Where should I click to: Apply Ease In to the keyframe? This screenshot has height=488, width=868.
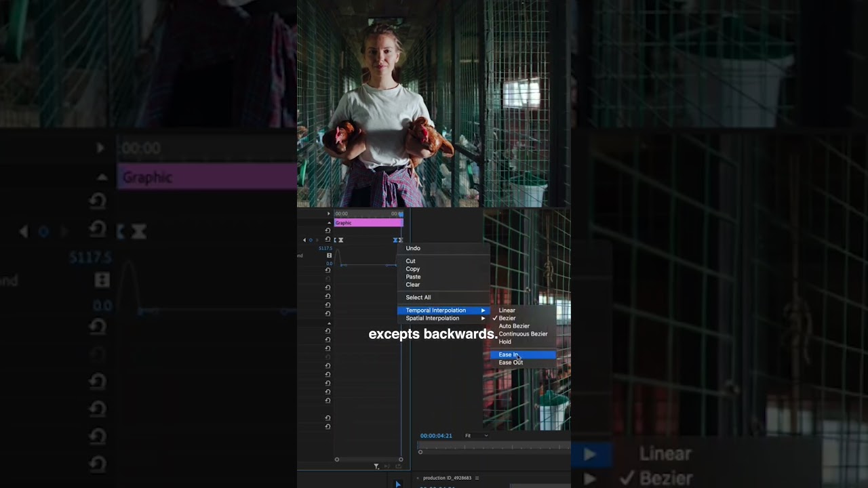(523, 354)
